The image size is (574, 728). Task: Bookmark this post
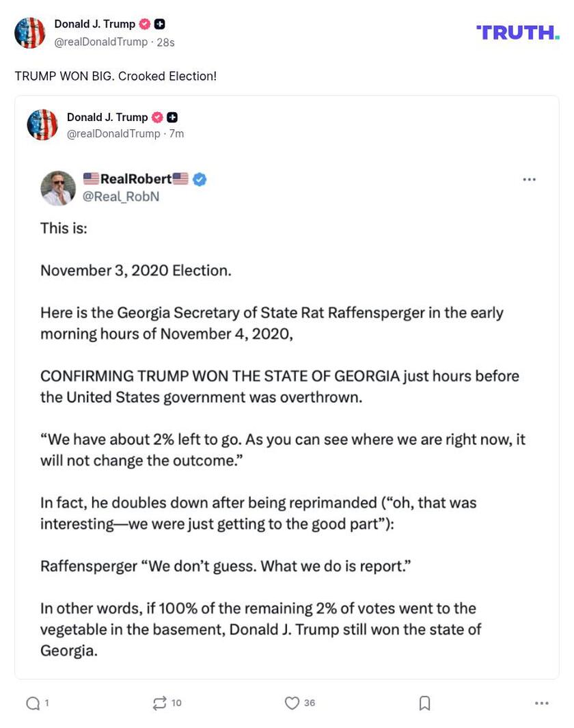tap(424, 703)
